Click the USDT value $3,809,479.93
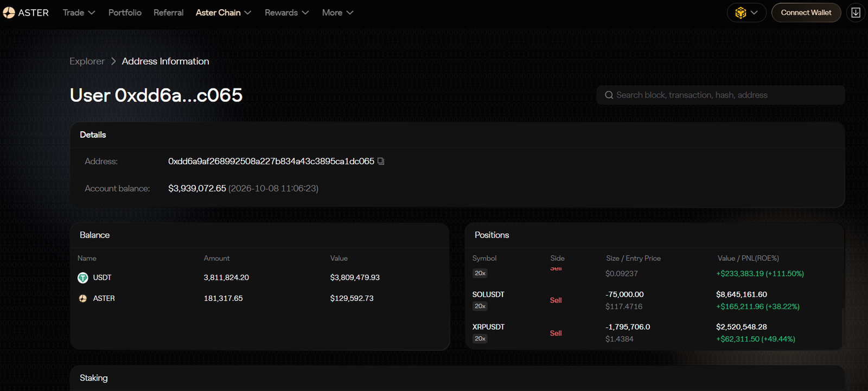868x391 pixels. point(355,278)
